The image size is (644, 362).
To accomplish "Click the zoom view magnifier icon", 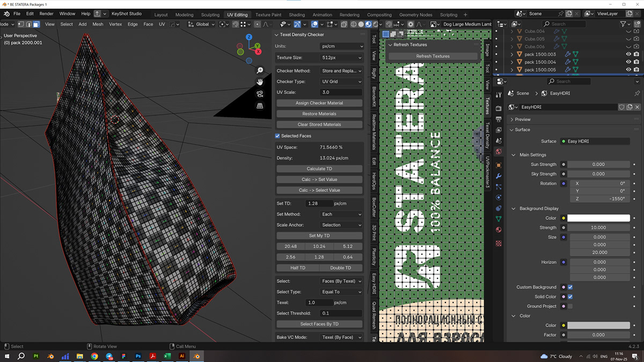I will click(x=260, y=70).
